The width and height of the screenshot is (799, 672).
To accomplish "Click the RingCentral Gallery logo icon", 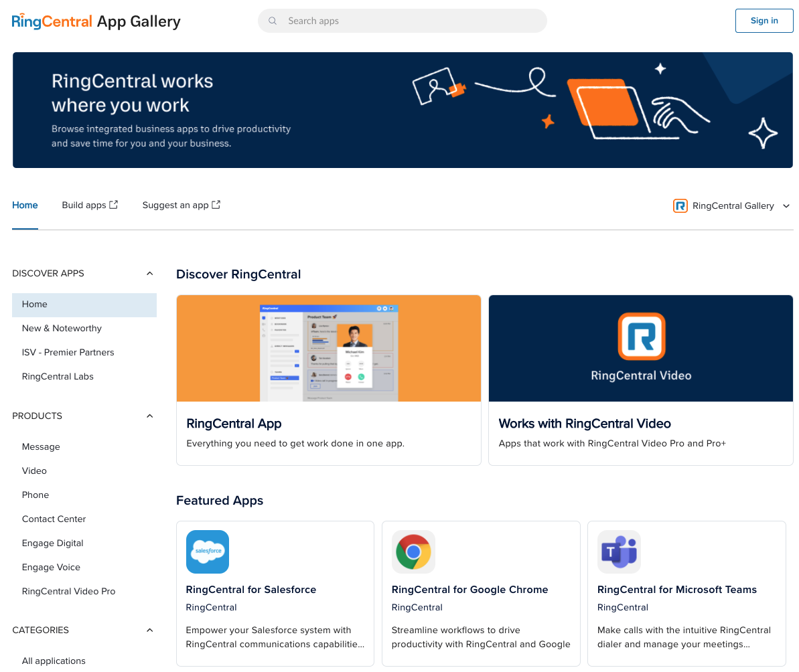I will 680,205.
